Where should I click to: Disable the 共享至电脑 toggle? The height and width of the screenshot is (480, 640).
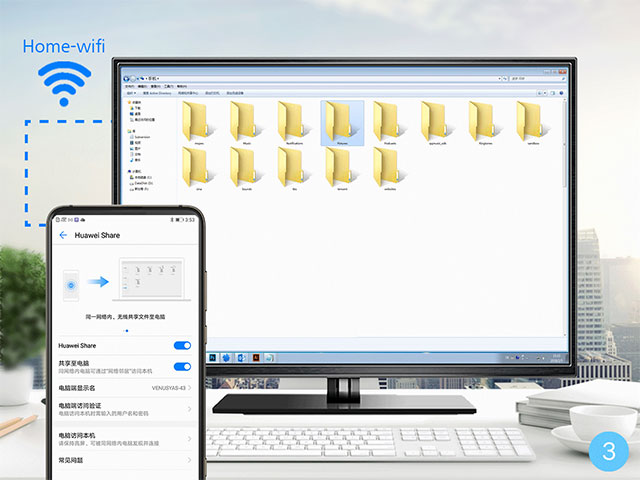(182, 367)
